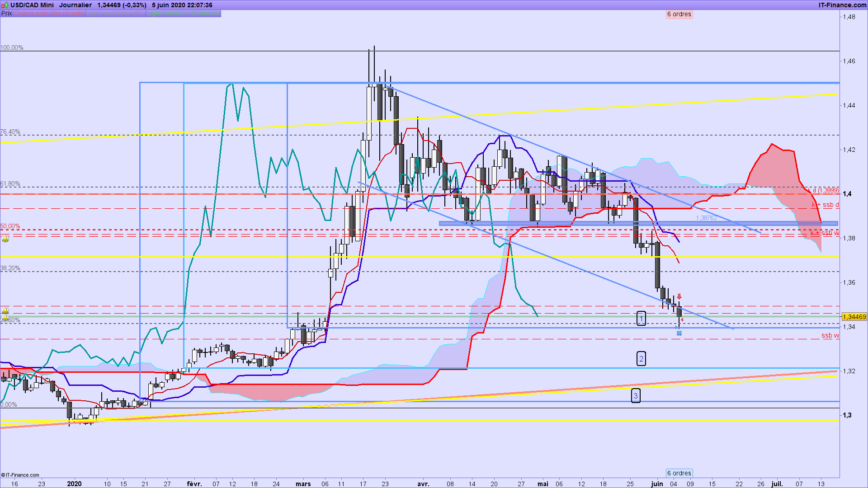Viewport: 868px width, 488px height.
Task: Expand the bottom '6 ordres' label
Action: pos(679,473)
